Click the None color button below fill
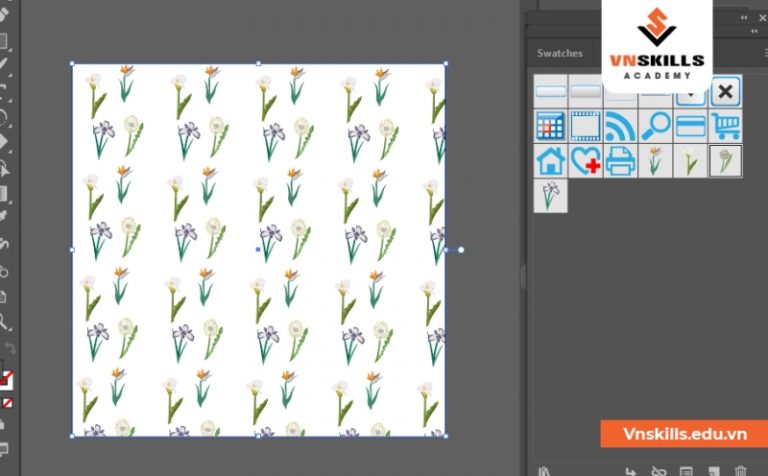Screen dimensions: 768x476 tap(7, 403)
